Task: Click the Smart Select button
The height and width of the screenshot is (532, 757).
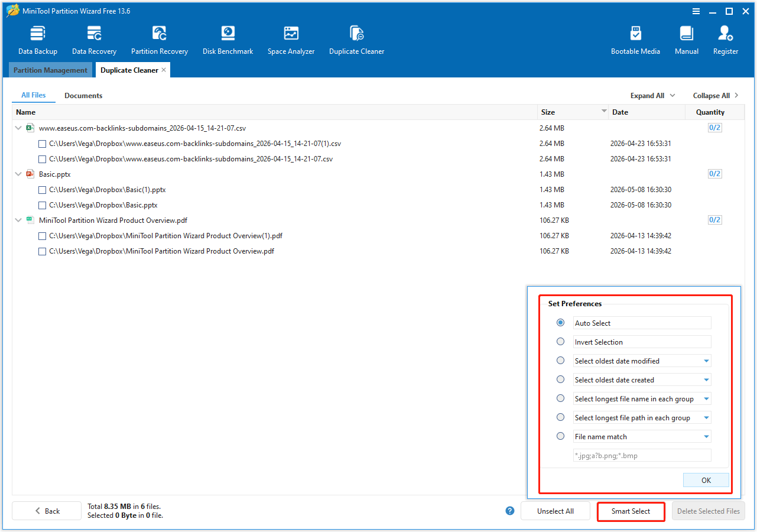Action: [x=631, y=511]
